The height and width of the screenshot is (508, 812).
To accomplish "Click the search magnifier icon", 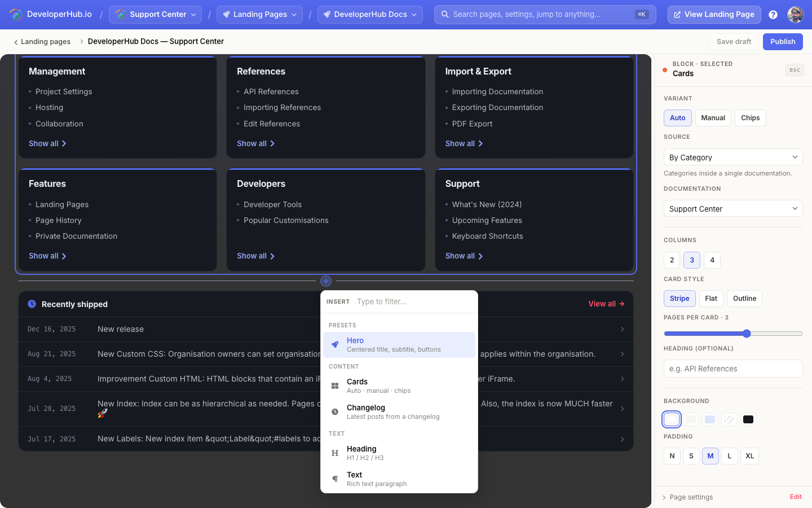I will [445, 15].
